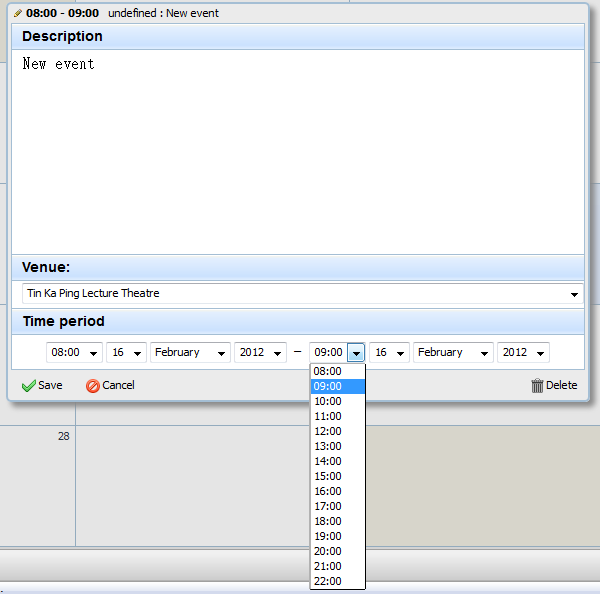Open the start day 16 dropdown
The width and height of the screenshot is (600, 594).
click(x=126, y=352)
